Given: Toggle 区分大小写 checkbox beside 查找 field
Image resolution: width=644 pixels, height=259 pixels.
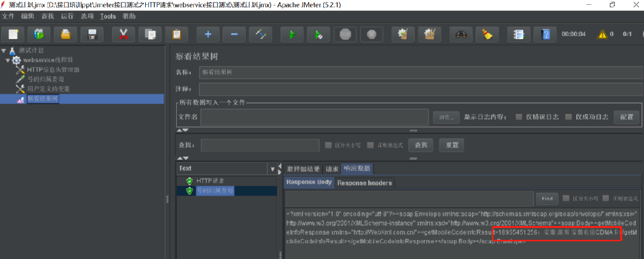Looking at the screenshot, I should point(328,145).
